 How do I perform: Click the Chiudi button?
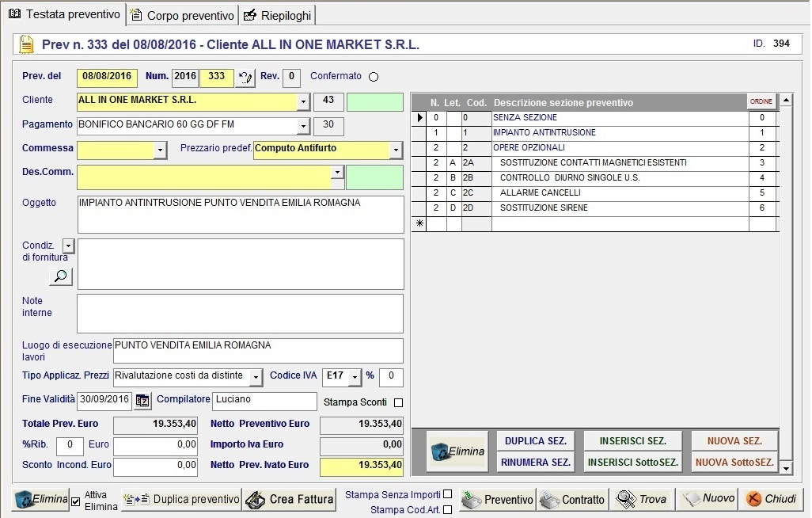pos(771,499)
